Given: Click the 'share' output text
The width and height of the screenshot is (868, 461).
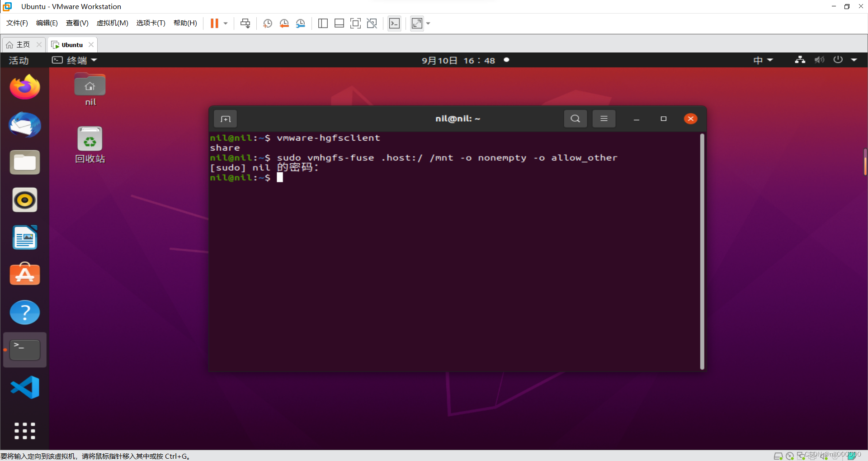Looking at the screenshot, I should click(225, 147).
